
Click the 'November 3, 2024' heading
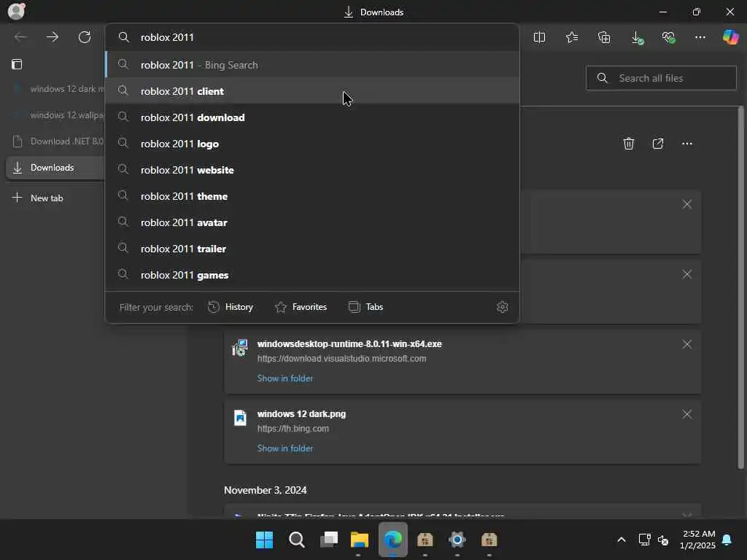[266, 490]
